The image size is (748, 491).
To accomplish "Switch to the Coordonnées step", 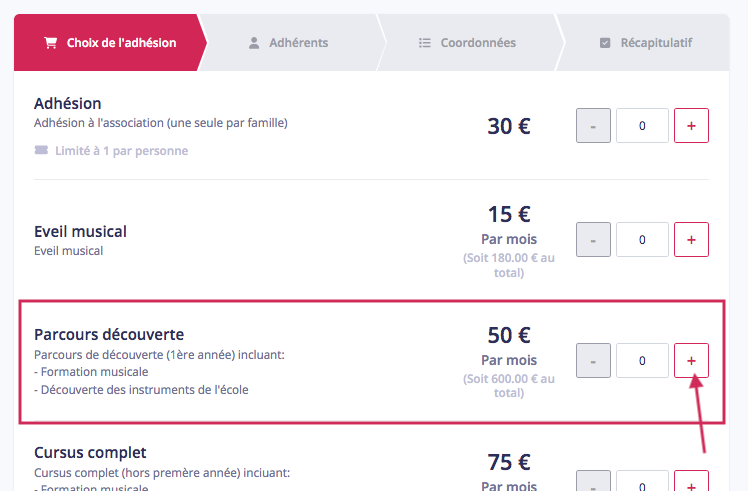I will click(x=468, y=42).
